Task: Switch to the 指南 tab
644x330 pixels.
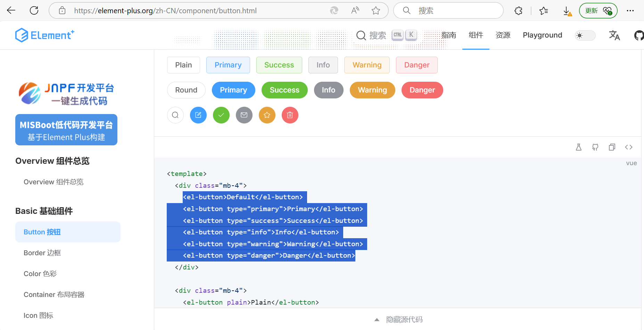Action: tap(449, 35)
